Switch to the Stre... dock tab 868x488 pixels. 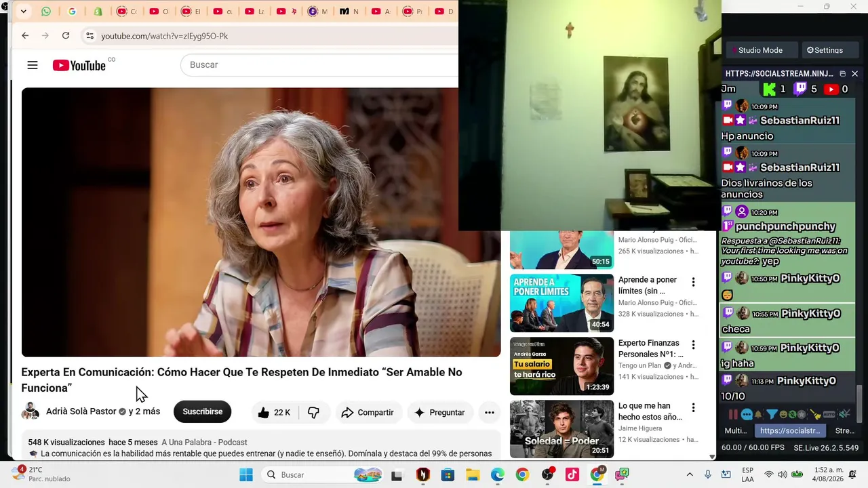click(844, 430)
